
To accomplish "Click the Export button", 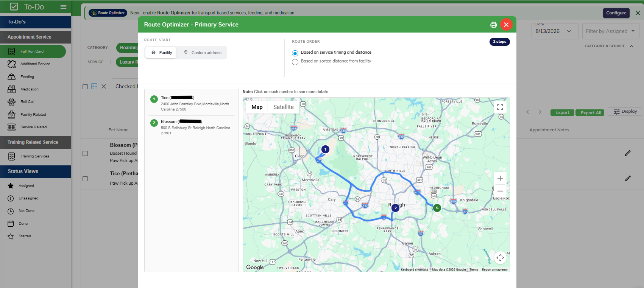I will coord(562,112).
